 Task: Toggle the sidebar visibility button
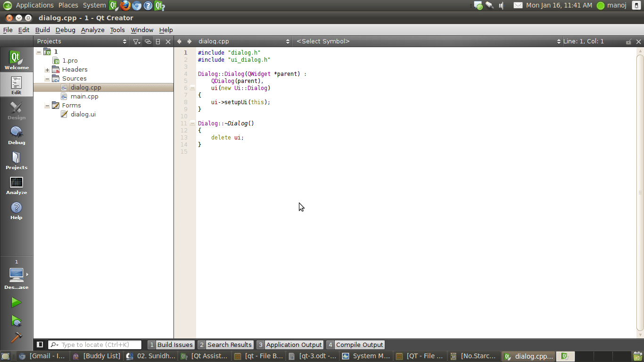(x=40, y=345)
